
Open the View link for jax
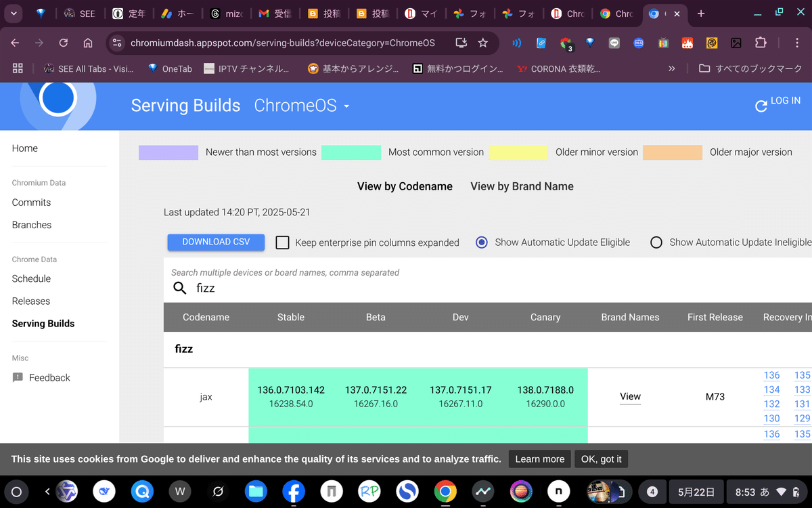point(630,396)
